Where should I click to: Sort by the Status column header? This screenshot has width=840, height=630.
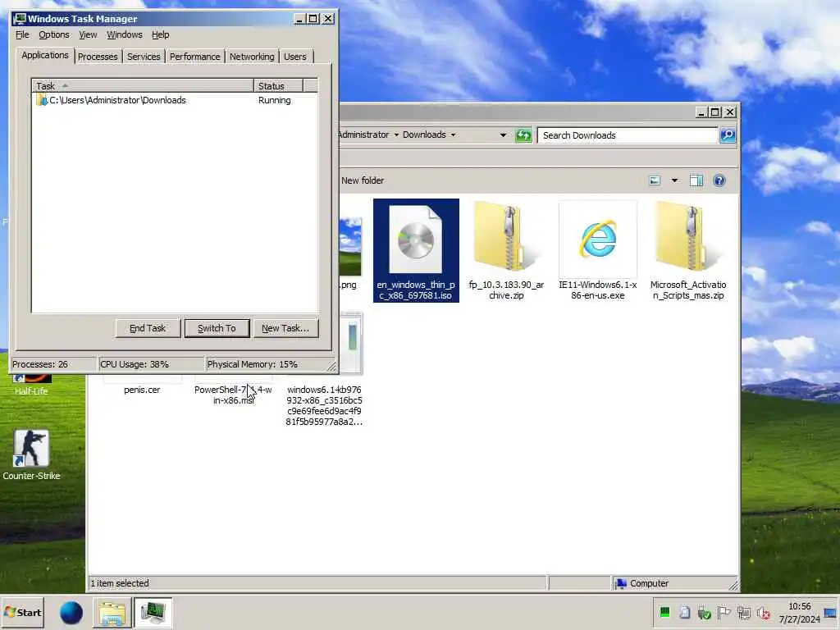coord(278,85)
